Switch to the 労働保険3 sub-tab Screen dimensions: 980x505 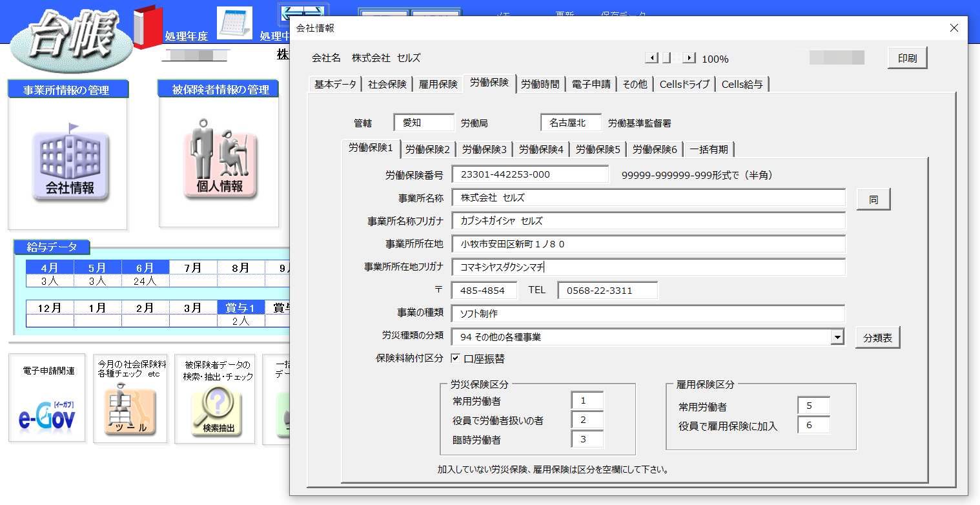484,150
